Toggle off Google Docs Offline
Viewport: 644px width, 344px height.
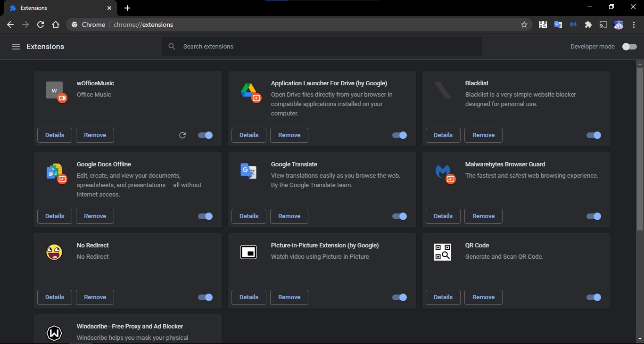point(206,216)
